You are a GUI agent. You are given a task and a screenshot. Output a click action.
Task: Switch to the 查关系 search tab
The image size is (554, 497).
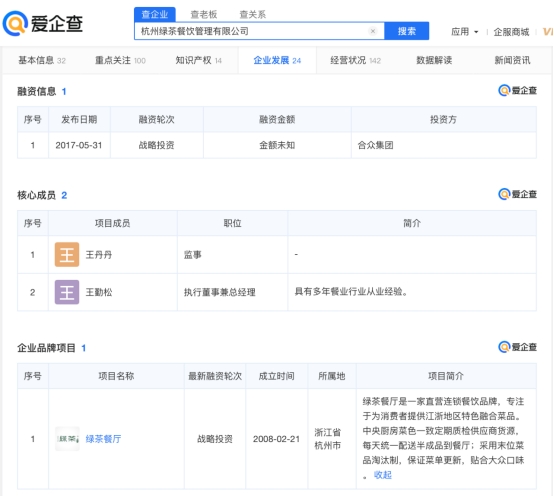coord(252,14)
